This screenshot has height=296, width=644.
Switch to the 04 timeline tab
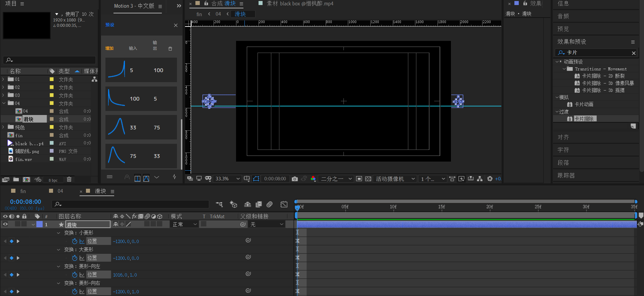[x=60, y=191]
